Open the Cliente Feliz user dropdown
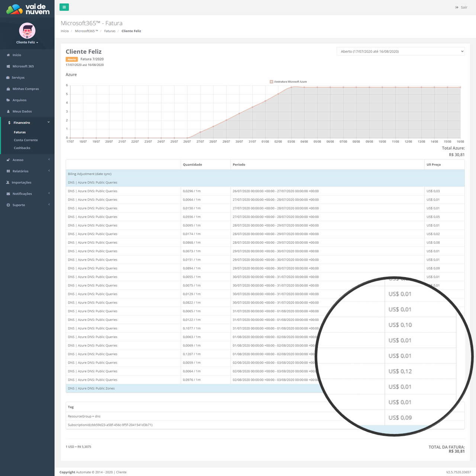This screenshot has width=476, height=476. point(27,42)
